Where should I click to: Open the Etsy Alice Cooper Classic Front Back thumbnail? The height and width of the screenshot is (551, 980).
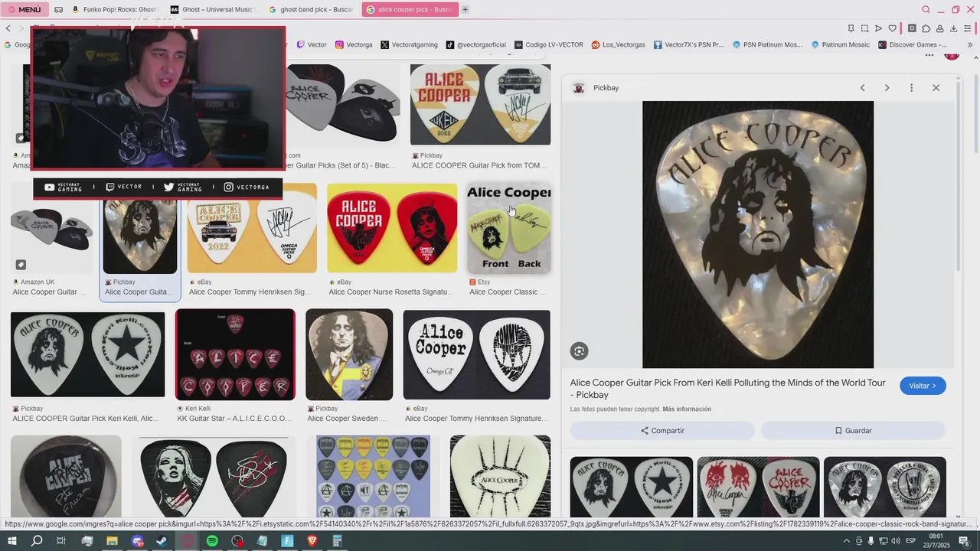click(x=509, y=228)
